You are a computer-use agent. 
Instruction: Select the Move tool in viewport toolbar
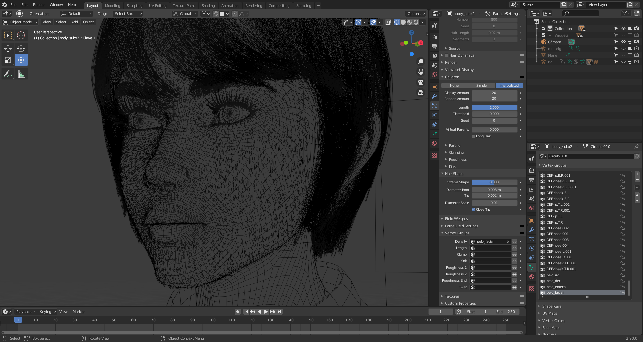point(8,49)
